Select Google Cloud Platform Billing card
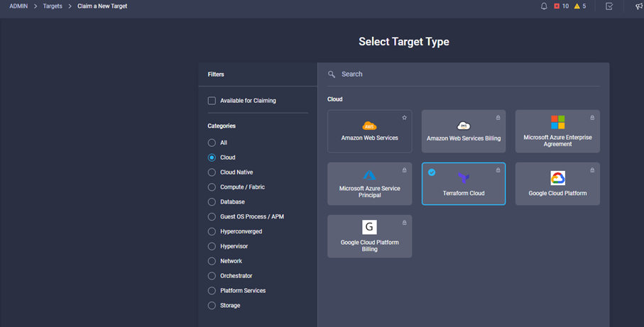 tap(369, 236)
